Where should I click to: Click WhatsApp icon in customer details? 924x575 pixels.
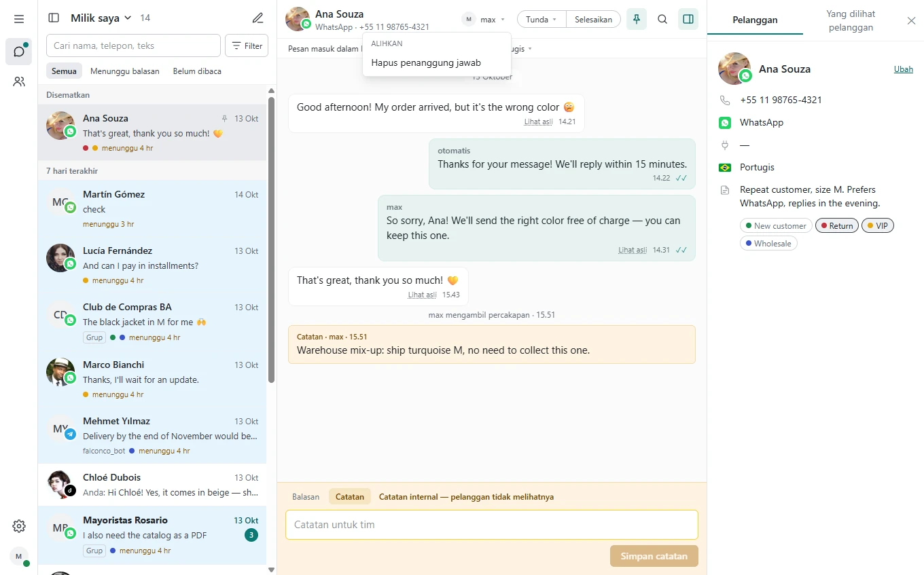pos(725,122)
